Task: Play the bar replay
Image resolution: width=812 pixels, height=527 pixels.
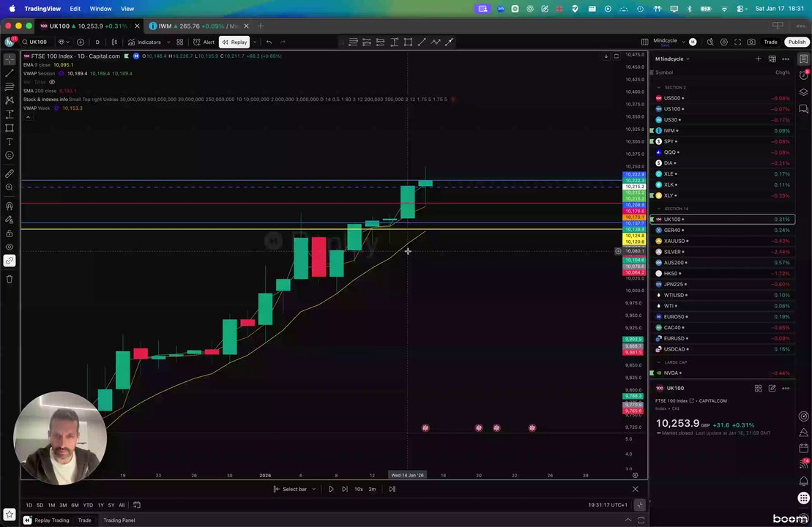Action: pos(331,489)
